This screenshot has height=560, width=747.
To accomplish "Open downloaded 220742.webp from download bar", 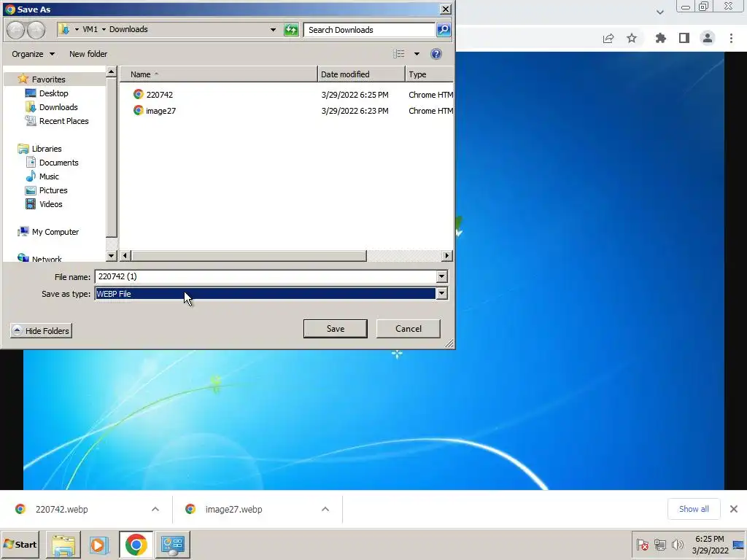I will 62,510.
